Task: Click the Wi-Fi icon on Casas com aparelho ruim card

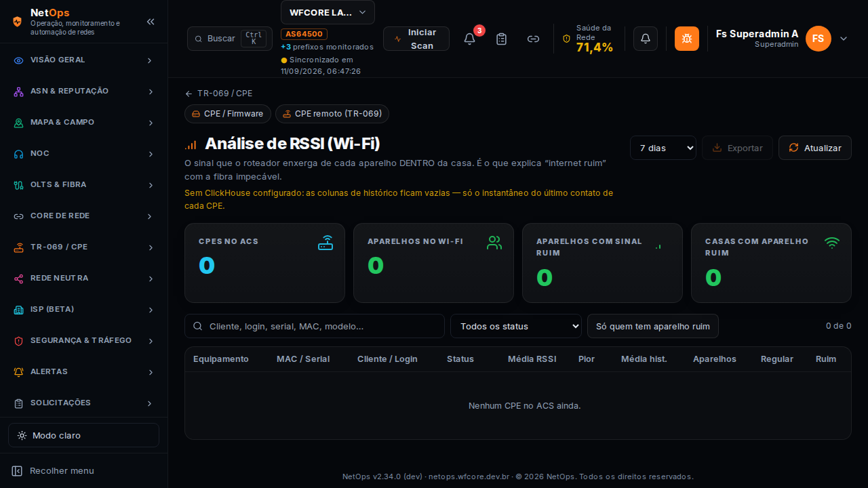Action: [832, 243]
